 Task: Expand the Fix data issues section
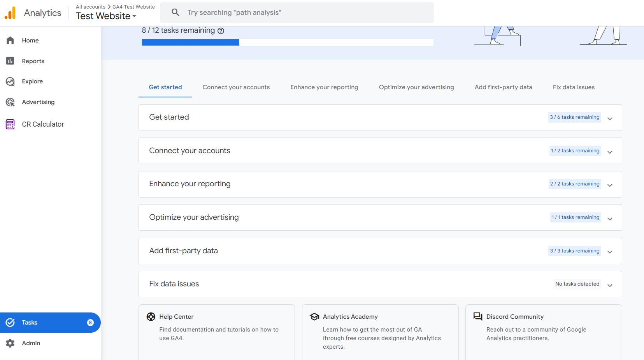tap(610, 284)
